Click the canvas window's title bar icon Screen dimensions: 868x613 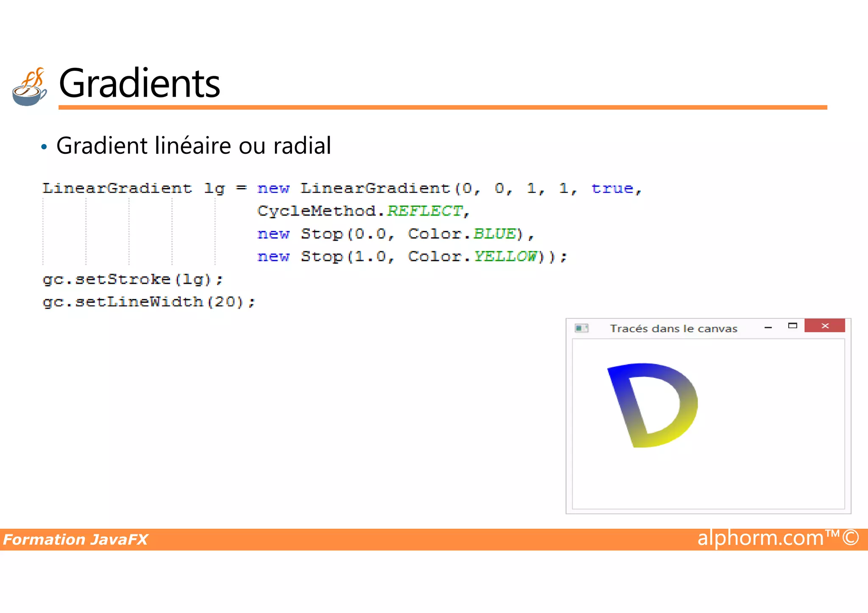[581, 328]
